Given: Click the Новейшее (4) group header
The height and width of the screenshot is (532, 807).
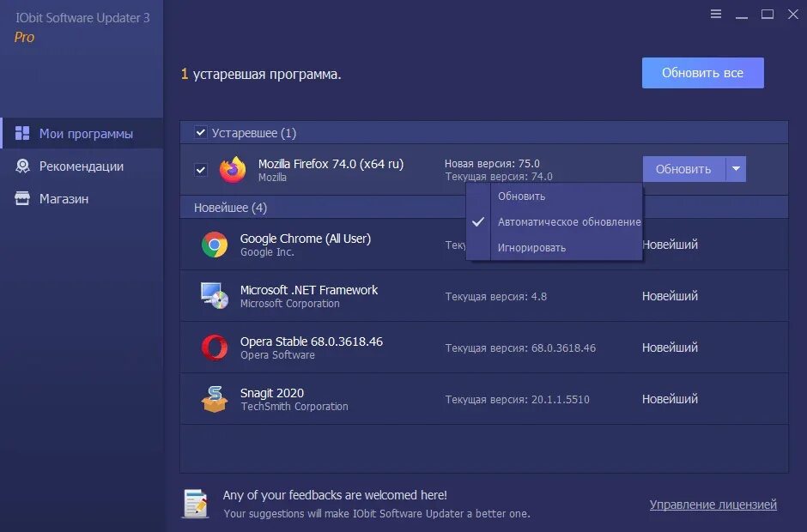Looking at the screenshot, I should tap(484, 208).
